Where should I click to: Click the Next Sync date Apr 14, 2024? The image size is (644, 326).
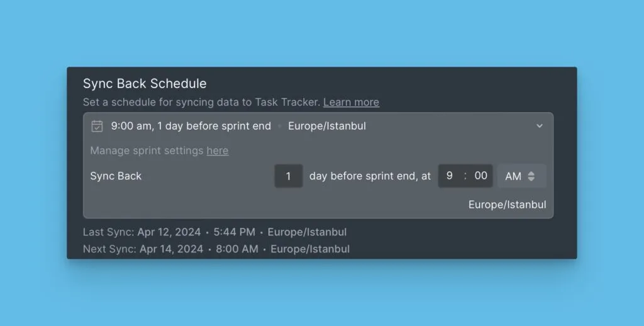[x=171, y=249]
